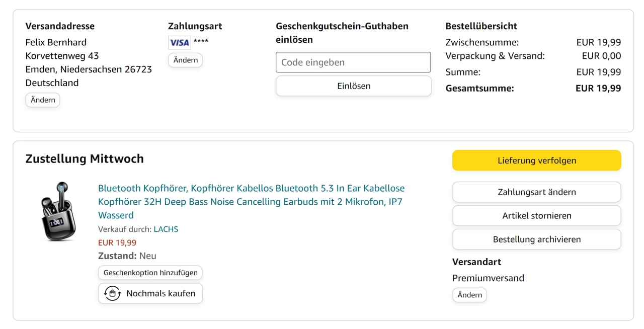Screen dimensions: 644x329
Task: Select the Zahlungsart ändern button
Action: click(536, 192)
